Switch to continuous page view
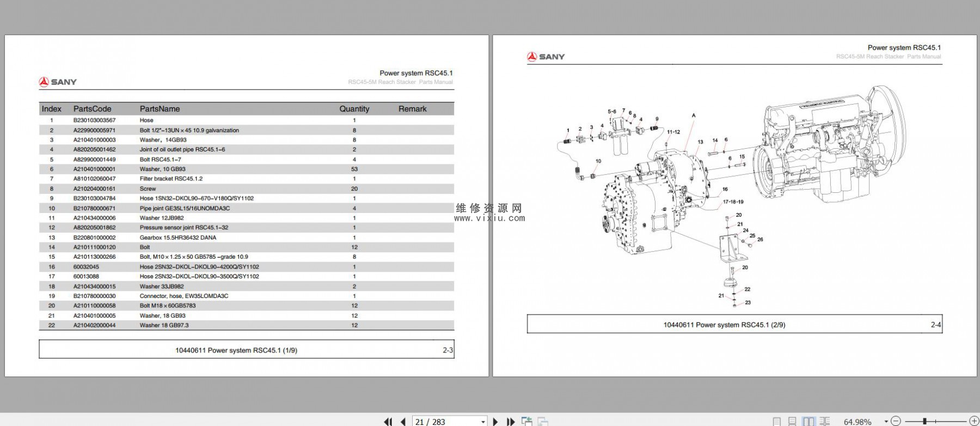 (793, 422)
